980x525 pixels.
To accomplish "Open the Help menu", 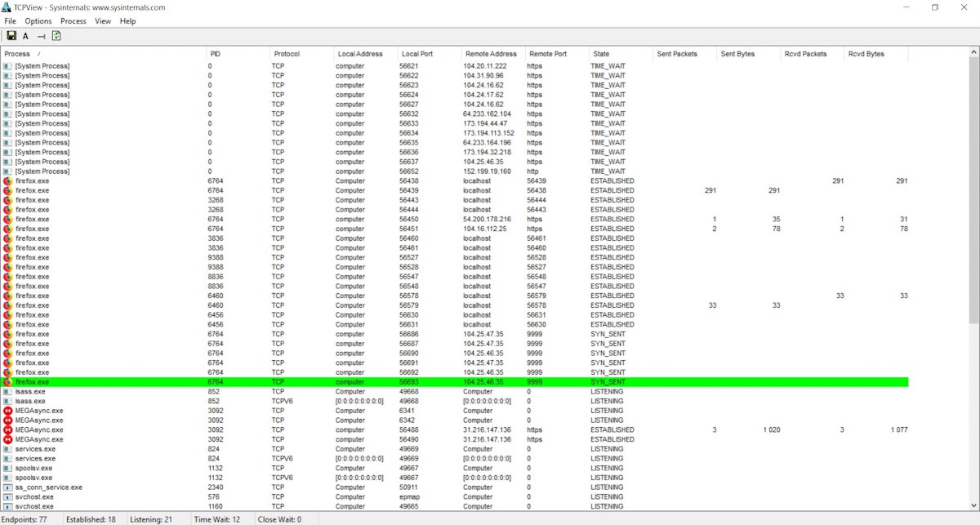I will (x=127, y=21).
